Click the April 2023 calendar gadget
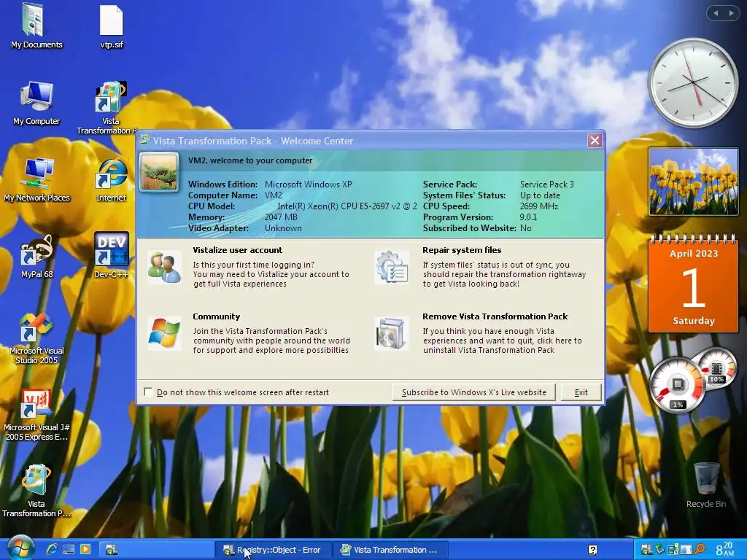This screenshot has width=747, height=560. (693, 283)
